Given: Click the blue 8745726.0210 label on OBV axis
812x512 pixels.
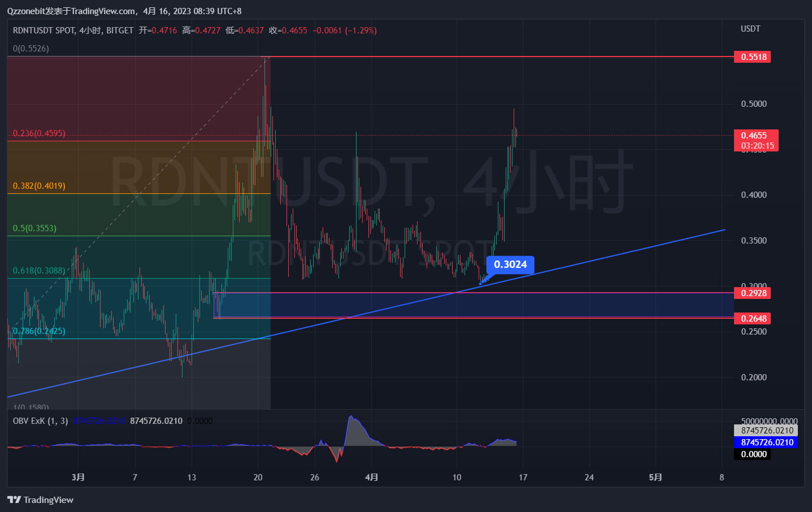Looking at the screenshot, I should 767,442.
